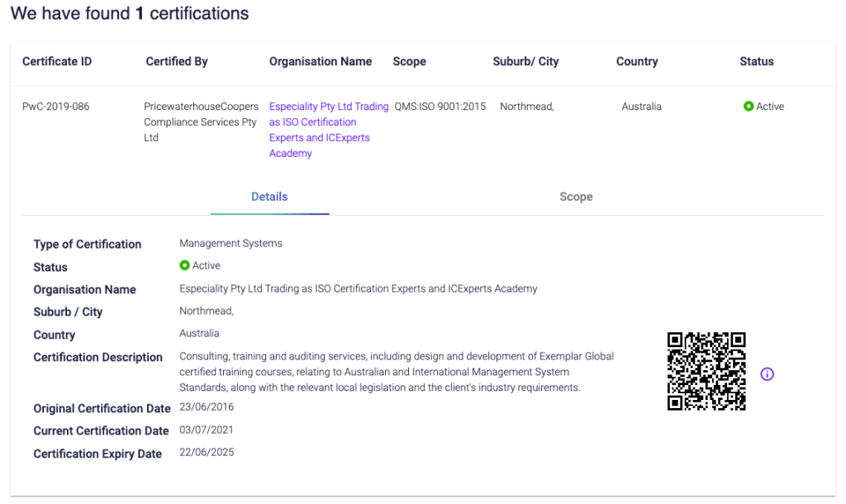This screenshot has width=846, height=504.
Task: Click the Certification Expiry Date label
Action: (97, 454)
